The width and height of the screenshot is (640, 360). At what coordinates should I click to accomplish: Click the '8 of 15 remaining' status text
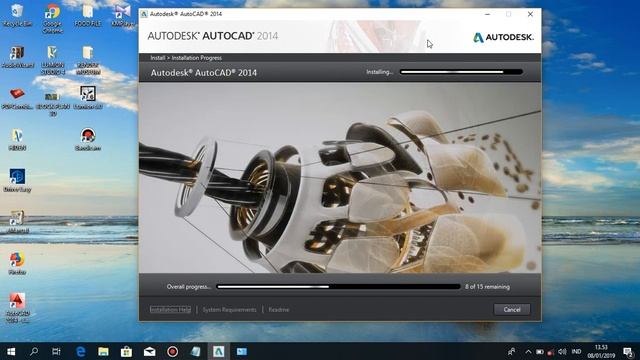tap(487, 287)
